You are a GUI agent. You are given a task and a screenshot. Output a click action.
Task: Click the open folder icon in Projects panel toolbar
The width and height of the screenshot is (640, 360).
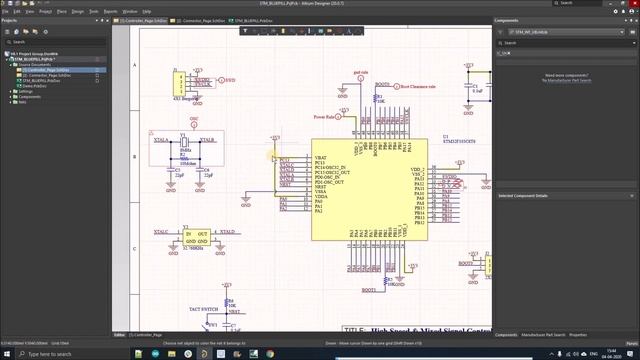[x=26, y=32]
